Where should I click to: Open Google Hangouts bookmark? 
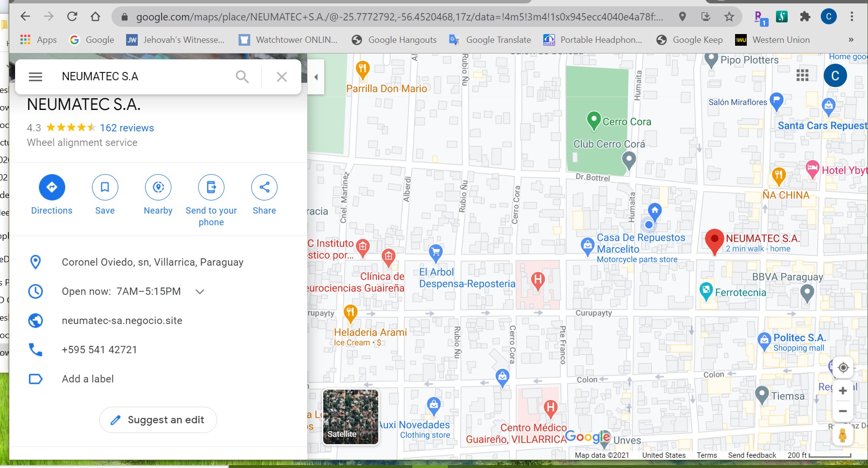(x=394, y=40)
